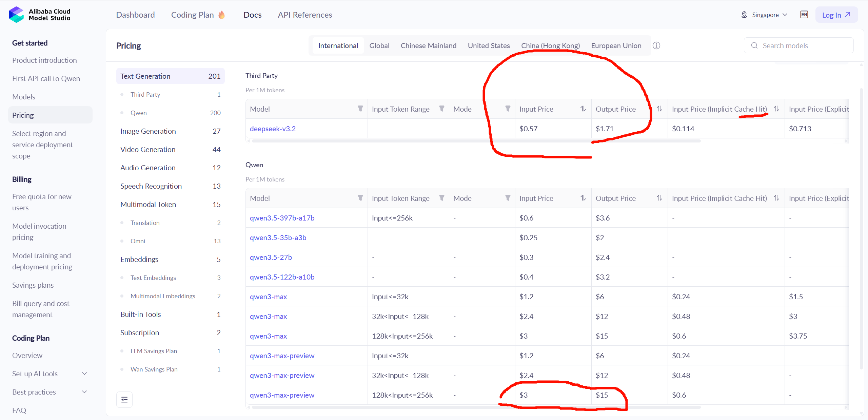Filter the Third Party Model column

coord(360,109)
